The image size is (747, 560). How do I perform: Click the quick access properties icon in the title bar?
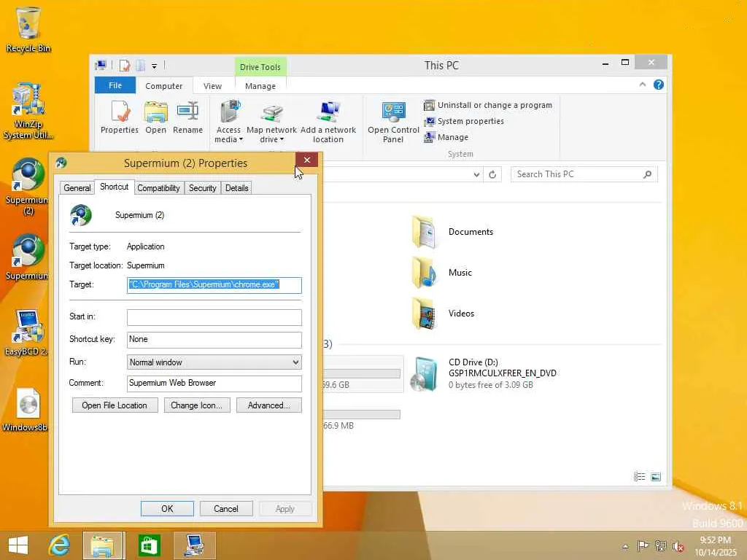125,66
